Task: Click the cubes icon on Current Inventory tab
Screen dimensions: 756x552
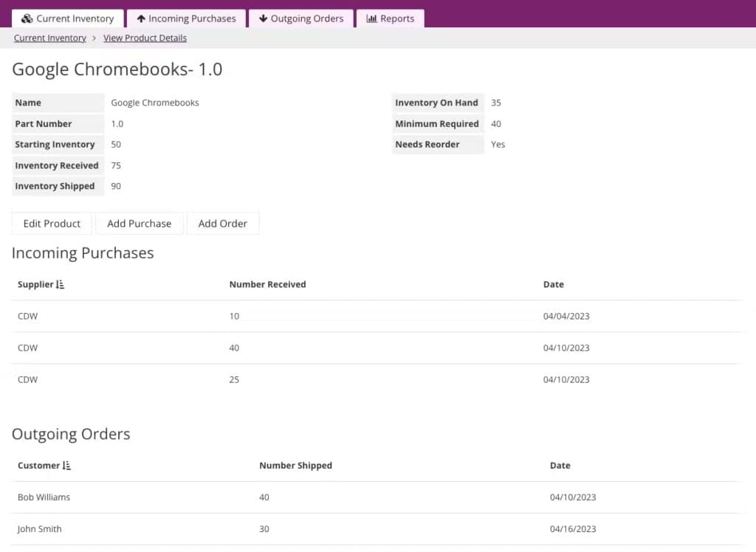Action: (27, 18)
